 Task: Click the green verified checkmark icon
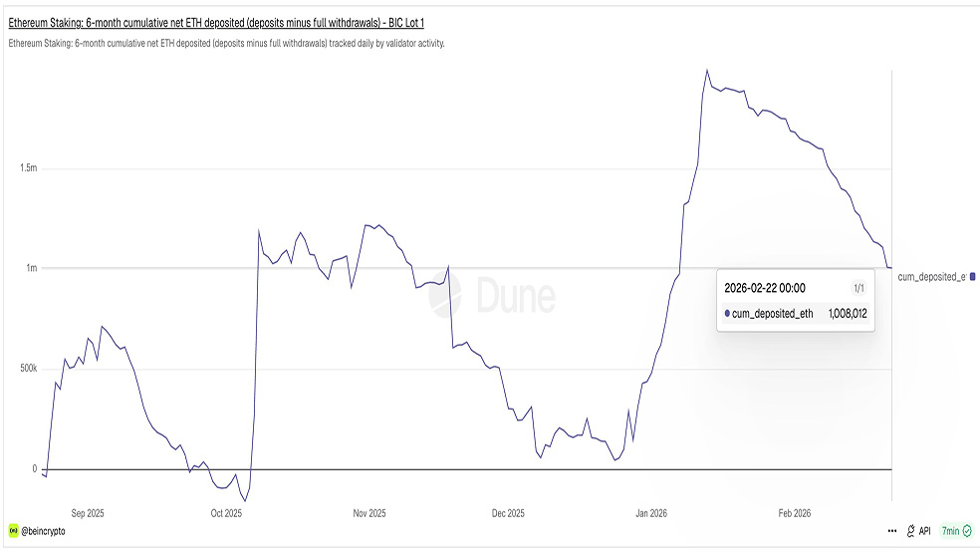click(x=967, y=532)
